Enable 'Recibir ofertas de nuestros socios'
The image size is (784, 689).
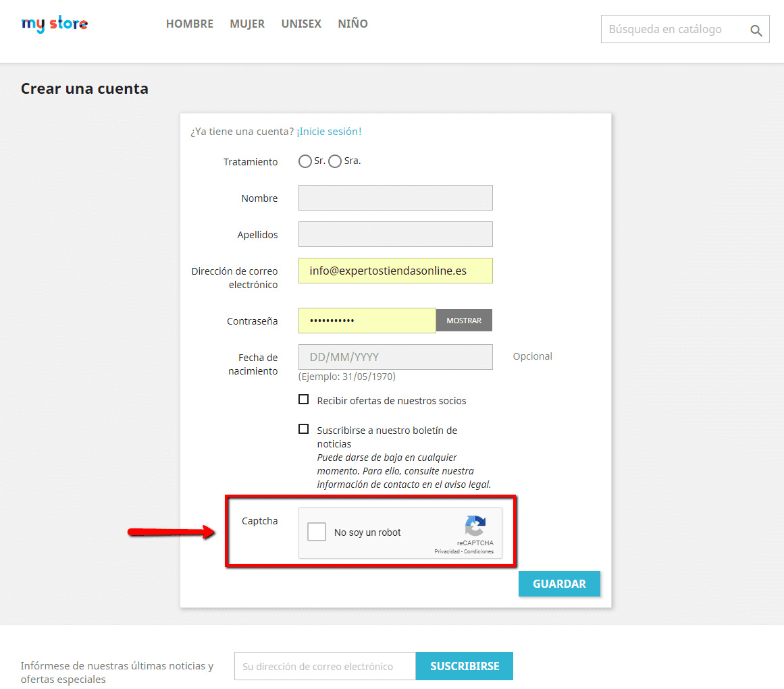coord(304,399)
